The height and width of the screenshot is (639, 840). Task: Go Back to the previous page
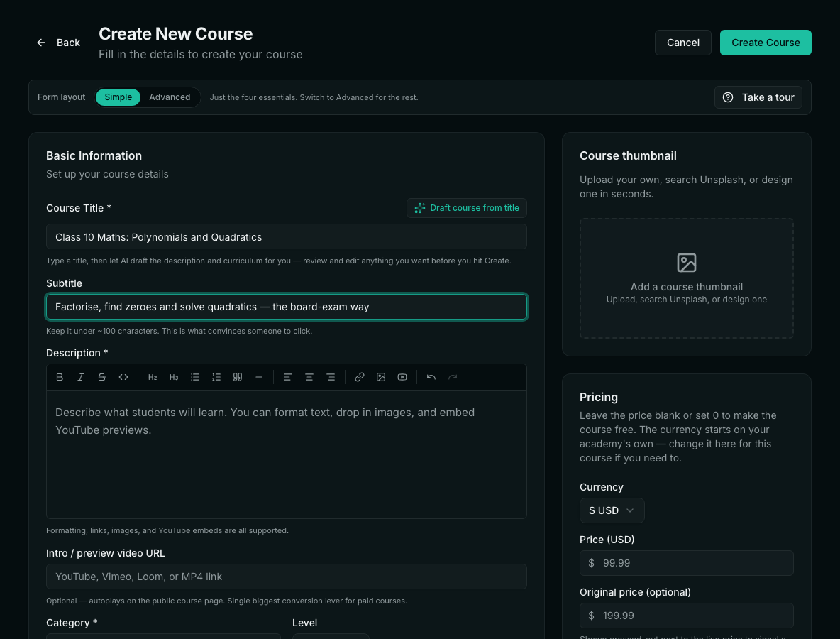tap(58, 43)
